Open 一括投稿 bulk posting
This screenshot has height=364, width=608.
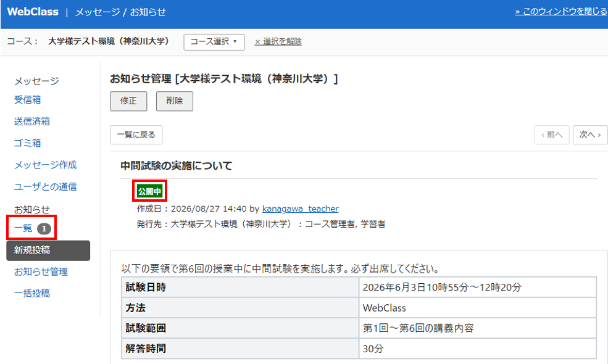[32, 294]
